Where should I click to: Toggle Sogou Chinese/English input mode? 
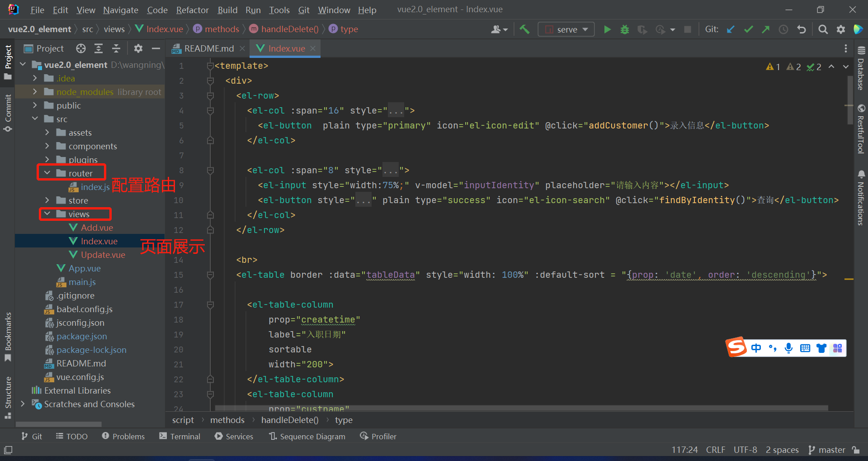tap(756, 348)
